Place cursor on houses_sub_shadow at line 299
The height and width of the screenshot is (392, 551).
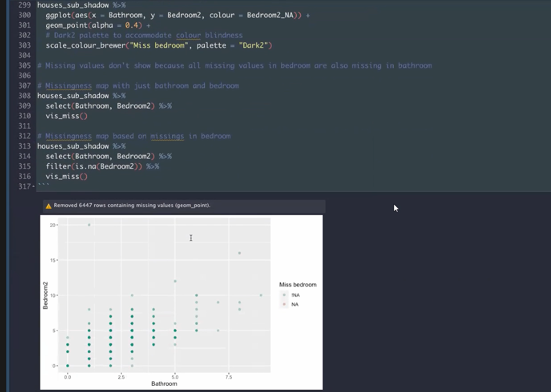73,5
